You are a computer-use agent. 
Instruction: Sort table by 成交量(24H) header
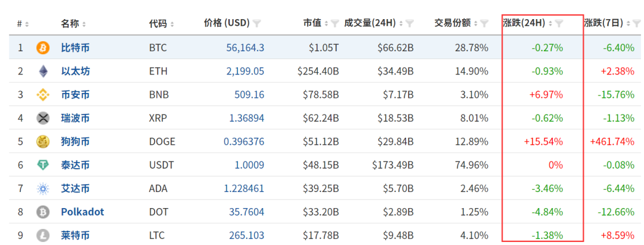tap(370, 23)
